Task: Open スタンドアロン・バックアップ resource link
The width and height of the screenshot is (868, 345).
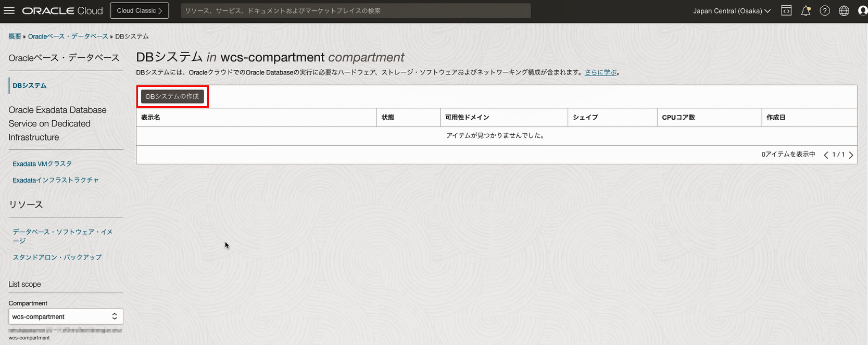Action: 57,257
